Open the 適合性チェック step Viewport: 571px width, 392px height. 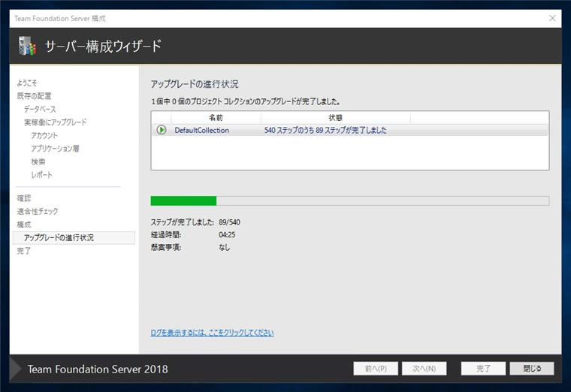click(x=38, y=212)
